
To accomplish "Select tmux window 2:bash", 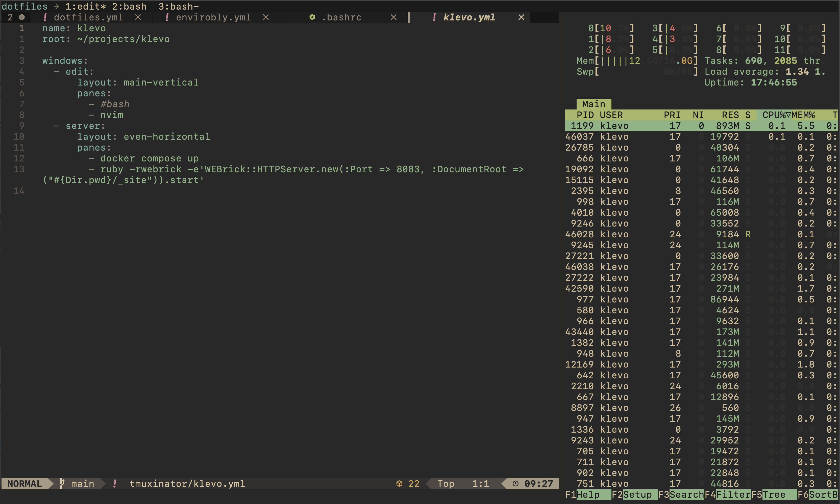I will (129, 7).
